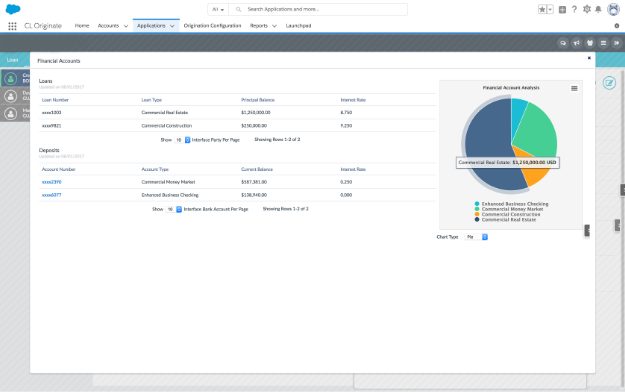
Task: Open the notifications bell icon
Action: tap(598, 9)
